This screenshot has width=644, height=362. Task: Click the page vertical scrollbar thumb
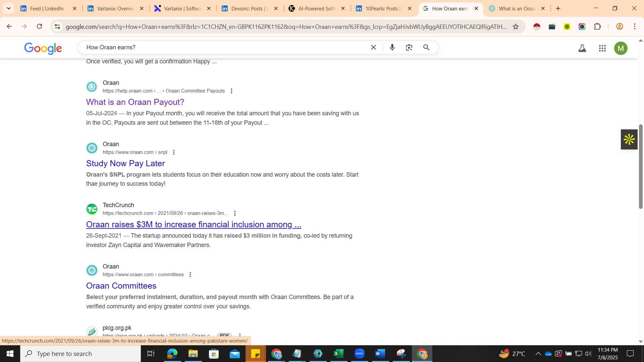pyautogui.click(x=641, y=167)
